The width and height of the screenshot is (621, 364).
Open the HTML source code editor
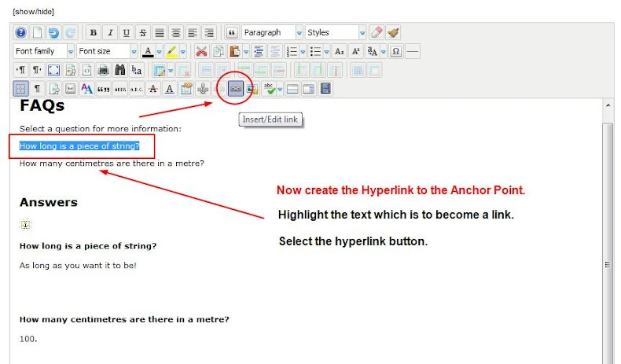[x=86, y=71]
